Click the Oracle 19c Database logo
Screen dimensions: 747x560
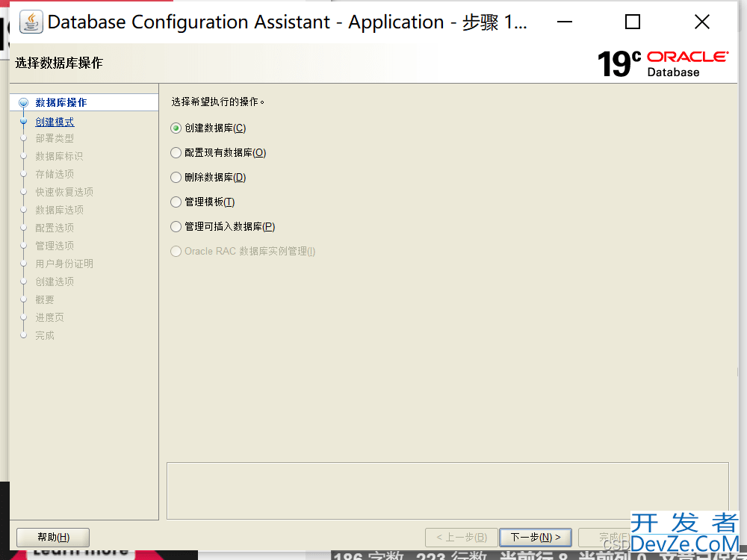pos(663,63)
